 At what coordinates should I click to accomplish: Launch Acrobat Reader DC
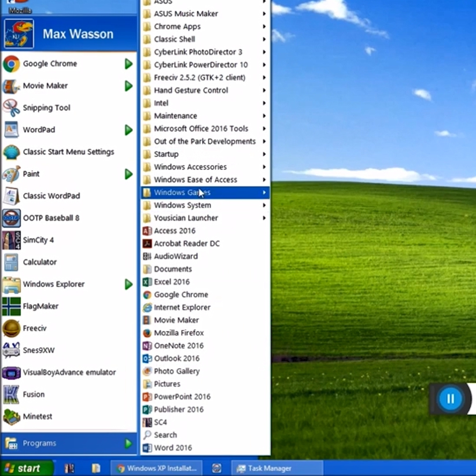(x=205, y=243)
